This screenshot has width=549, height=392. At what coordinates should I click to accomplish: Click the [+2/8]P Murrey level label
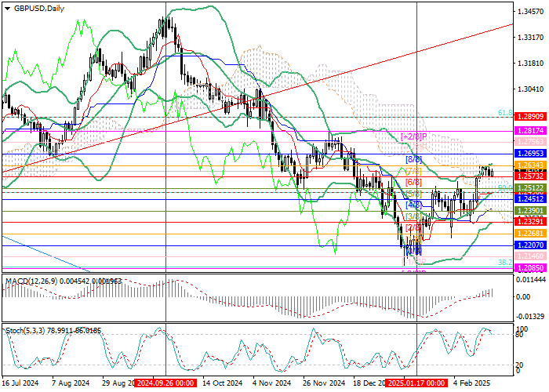[414, 137]
